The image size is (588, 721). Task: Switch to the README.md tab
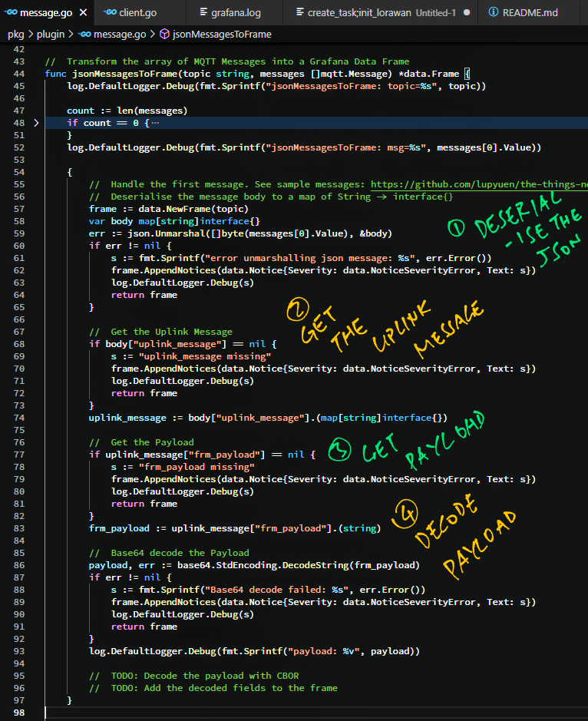click(x=530, y=13)
